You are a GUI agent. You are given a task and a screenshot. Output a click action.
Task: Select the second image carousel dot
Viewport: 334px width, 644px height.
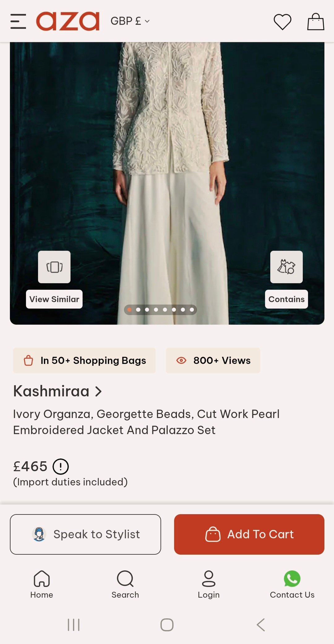point(138,309)
